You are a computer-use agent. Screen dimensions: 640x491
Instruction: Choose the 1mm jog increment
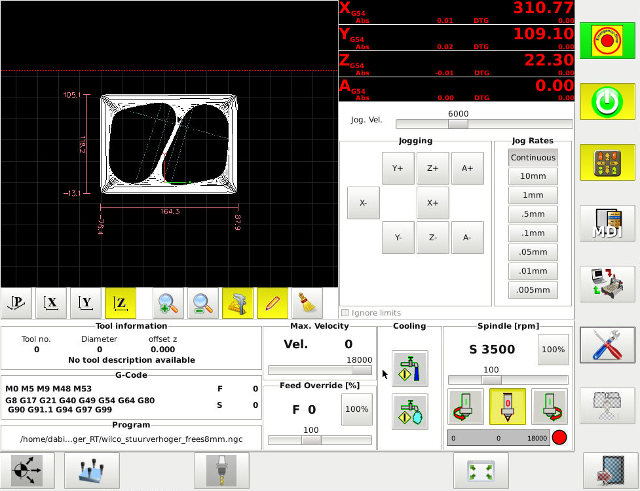point(532,195)
